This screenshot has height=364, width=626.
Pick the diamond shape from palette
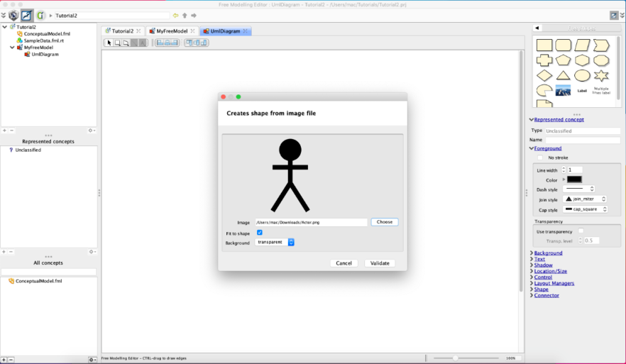pos(544,75)
